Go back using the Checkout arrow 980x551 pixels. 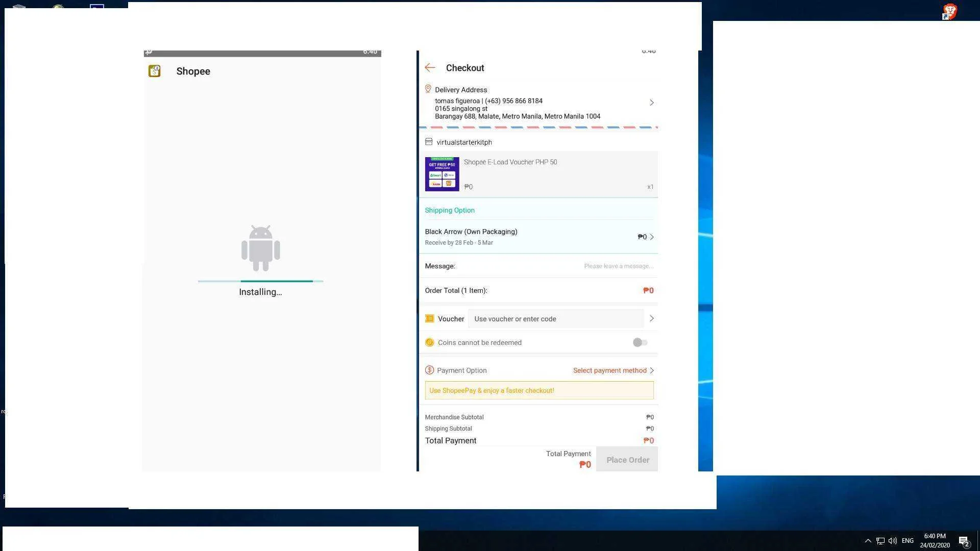pos(430,67)
